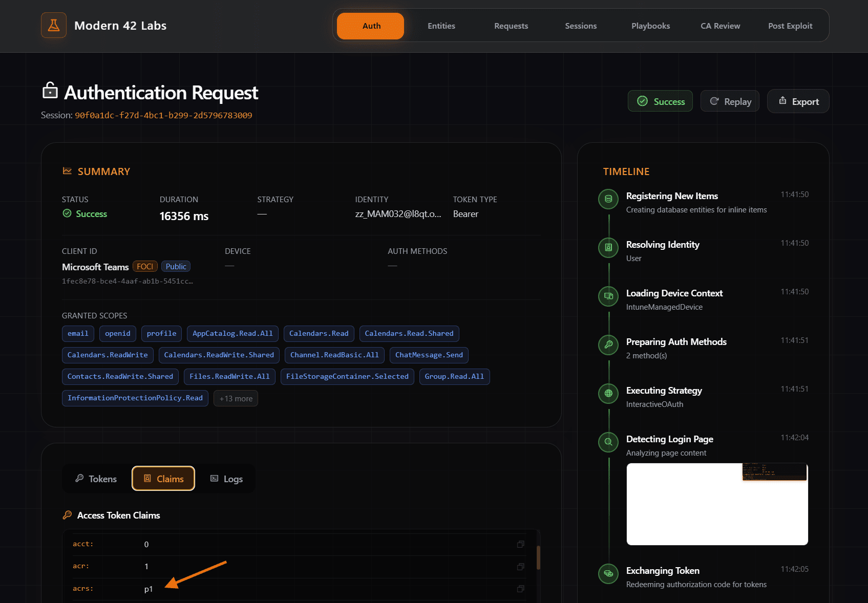Viewport: 868px width, 603px height.
Task: Select the Claims tab
Action: [x=163, y=479]
